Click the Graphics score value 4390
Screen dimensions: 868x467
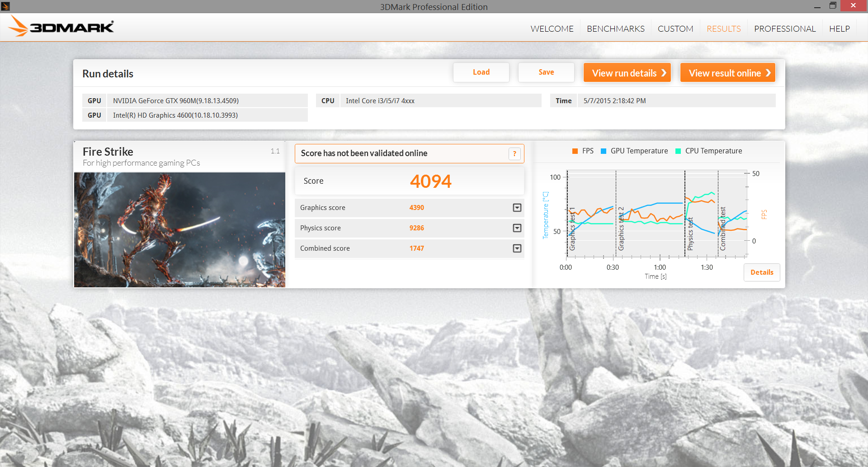pos(416,208)
